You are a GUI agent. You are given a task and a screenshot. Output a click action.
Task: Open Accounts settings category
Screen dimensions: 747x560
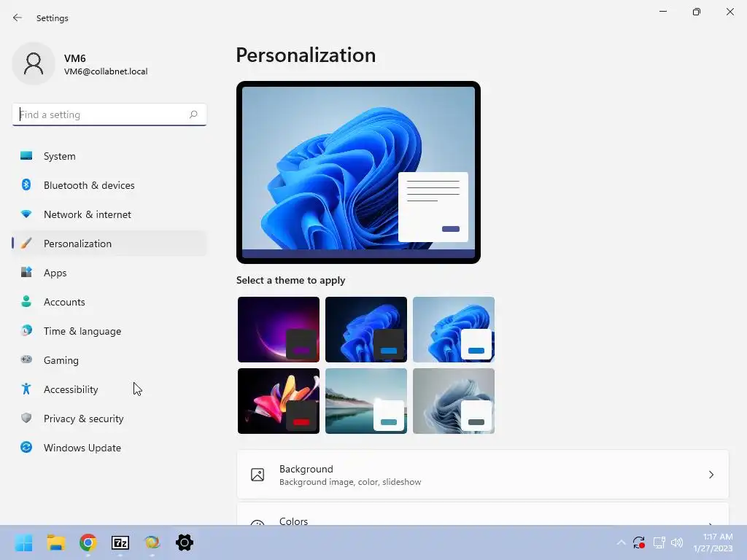tap(109, 302)
